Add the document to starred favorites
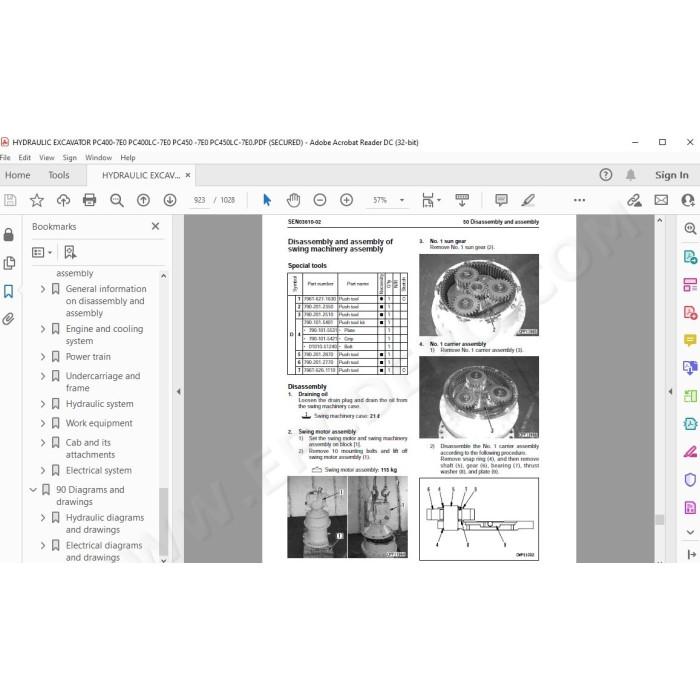Image resolution: width=700 pixels, height=700 pixels. [36, 200]
